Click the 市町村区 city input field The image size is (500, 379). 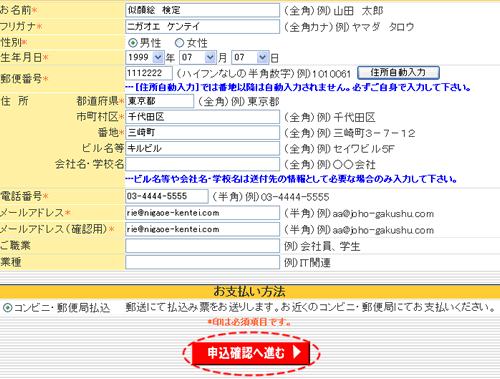point(202,117)
